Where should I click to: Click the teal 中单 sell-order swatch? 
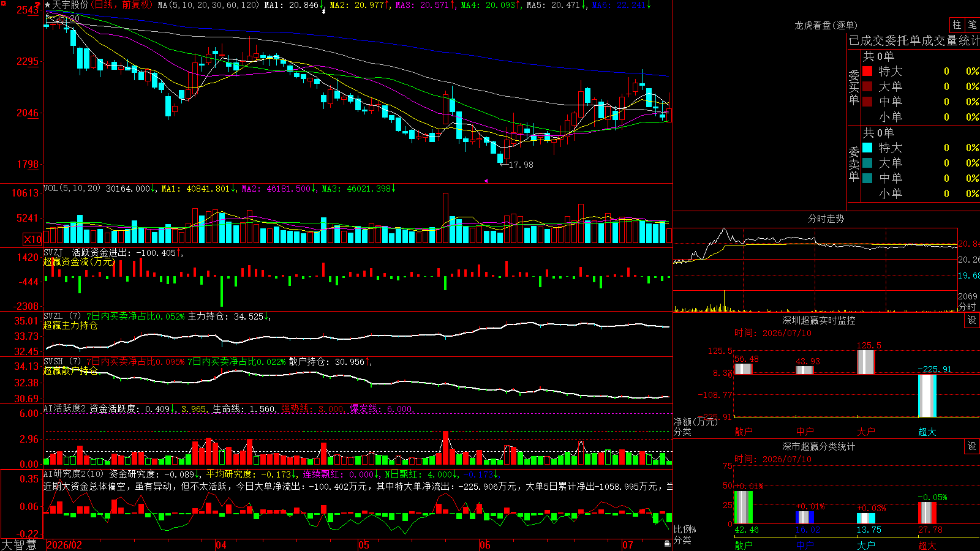tap(867, 178)
